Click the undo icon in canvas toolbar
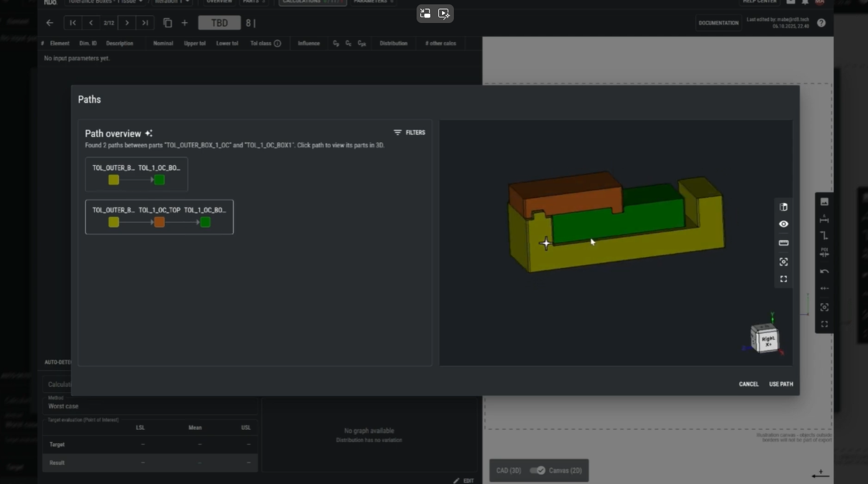Image resolution: width=868 pixels, height=484 pixels. tap(824, 272)
